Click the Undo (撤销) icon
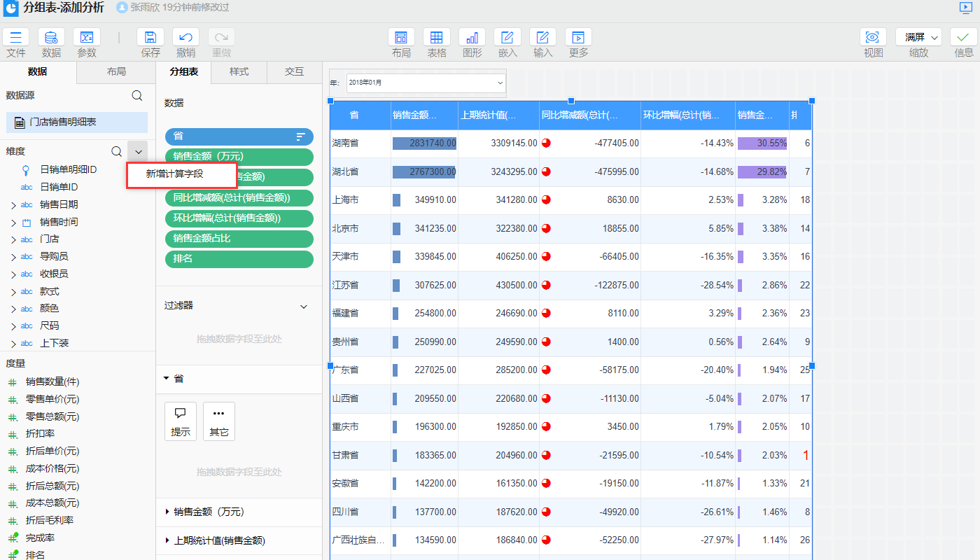Viewport: 980px width, 560px height. pyautogui.click(x=185, y=38)
